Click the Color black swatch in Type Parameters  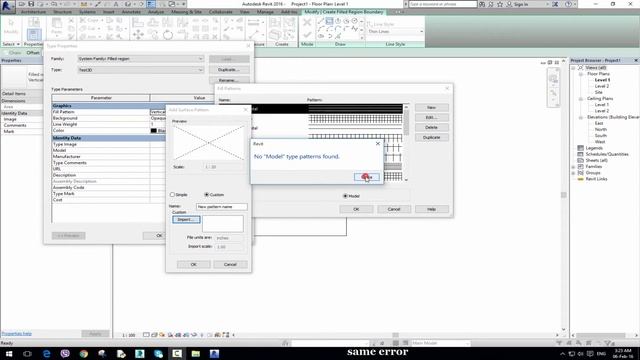click(x=154, y=131)
